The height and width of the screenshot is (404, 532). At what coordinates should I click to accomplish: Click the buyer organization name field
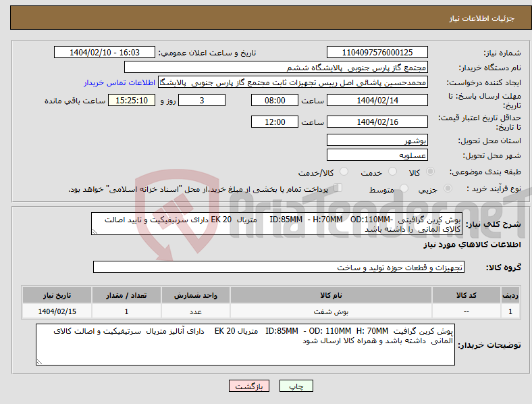(x=276, y=67)
